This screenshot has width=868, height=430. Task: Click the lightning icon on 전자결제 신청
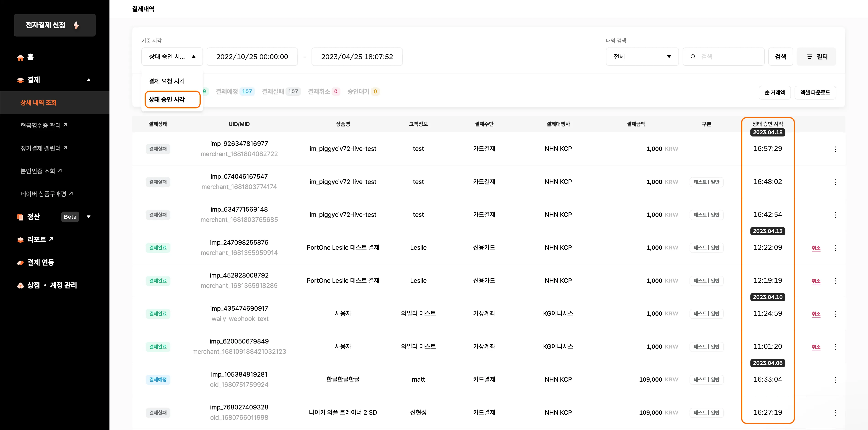click(x=76, y=25)
